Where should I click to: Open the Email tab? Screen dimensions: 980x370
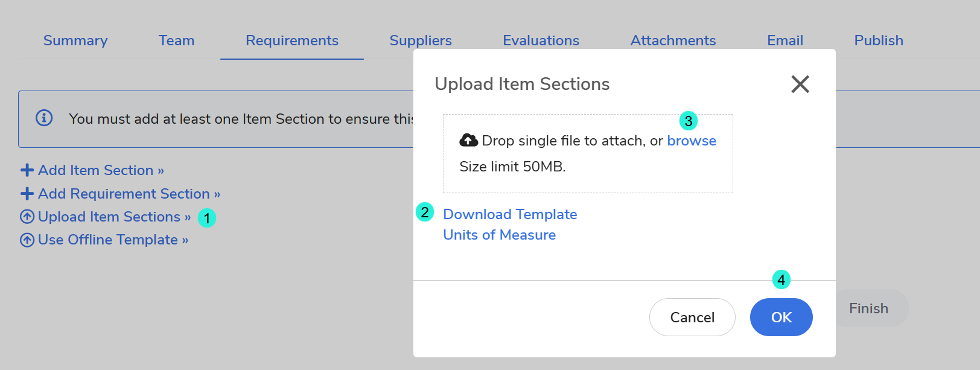tap(785, 40)
